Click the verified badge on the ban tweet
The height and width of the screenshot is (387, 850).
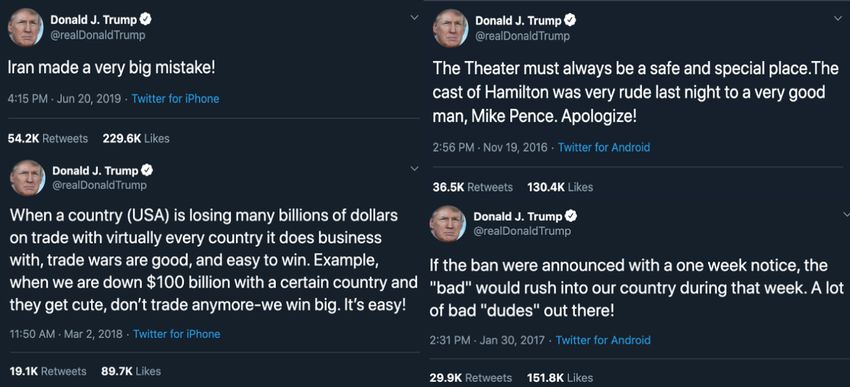click(x=571, y=216)
